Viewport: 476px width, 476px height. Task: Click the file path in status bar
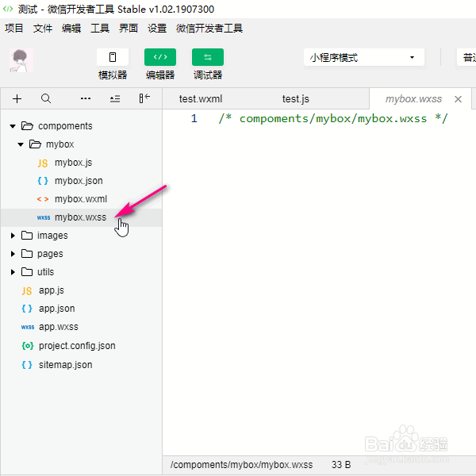click(241, 465)
